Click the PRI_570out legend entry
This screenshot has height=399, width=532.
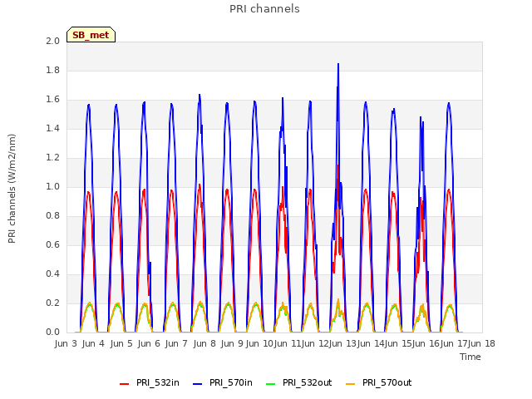(x=379, y=382)
